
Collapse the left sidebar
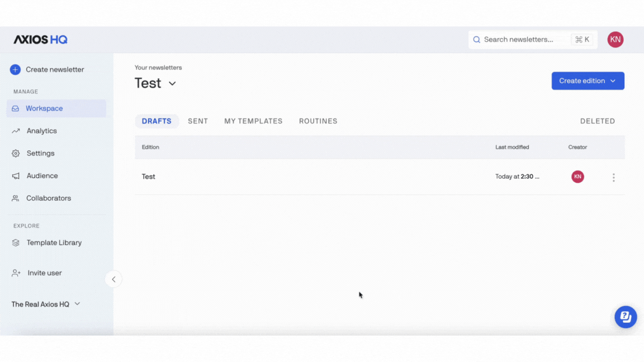(113, 279)
